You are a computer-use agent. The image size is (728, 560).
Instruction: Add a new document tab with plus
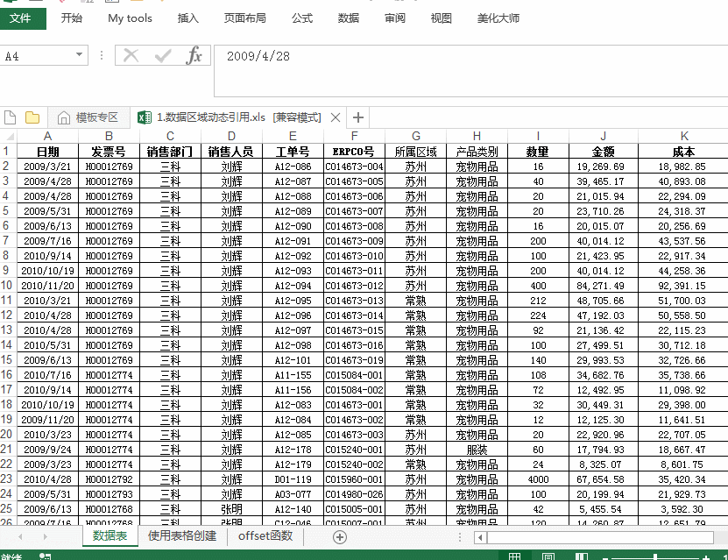click(x=358, y=117)
